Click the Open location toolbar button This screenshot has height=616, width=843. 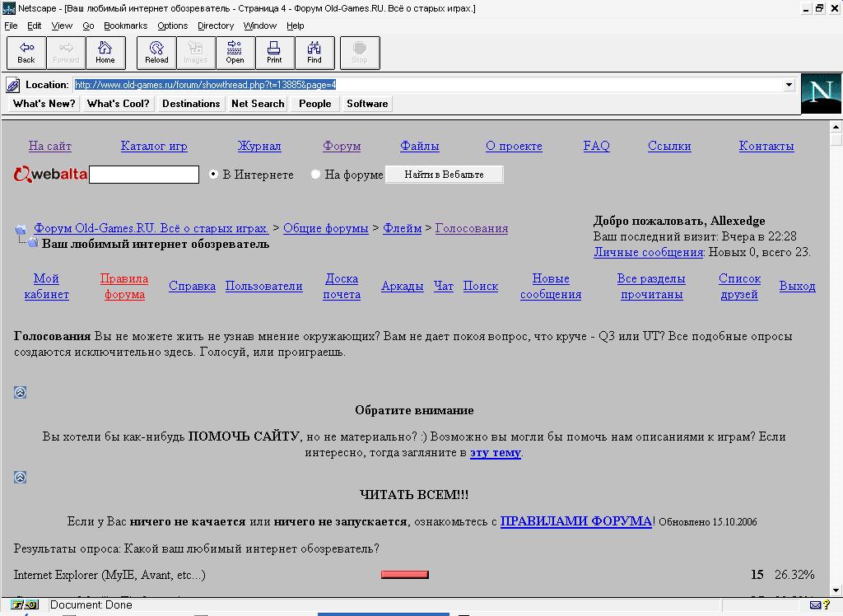point(235,53)
